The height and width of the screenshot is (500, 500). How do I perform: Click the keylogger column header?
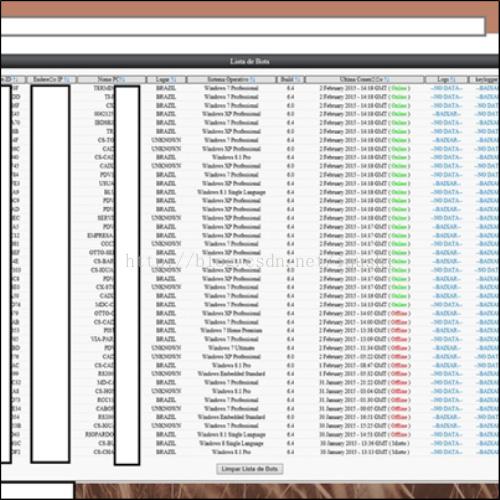tap(485, 79)
